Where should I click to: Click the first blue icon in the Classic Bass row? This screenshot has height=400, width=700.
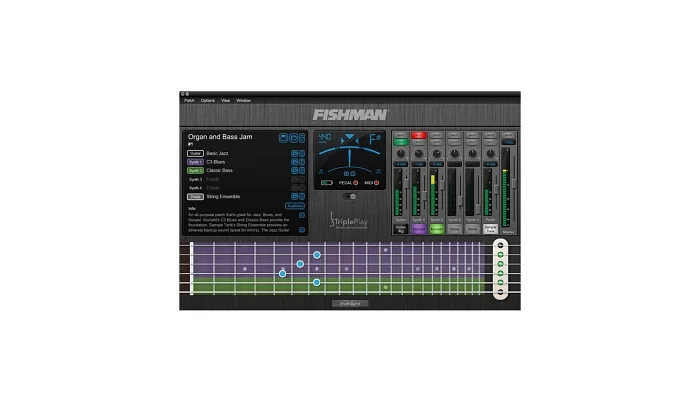(x=295, y=171)
